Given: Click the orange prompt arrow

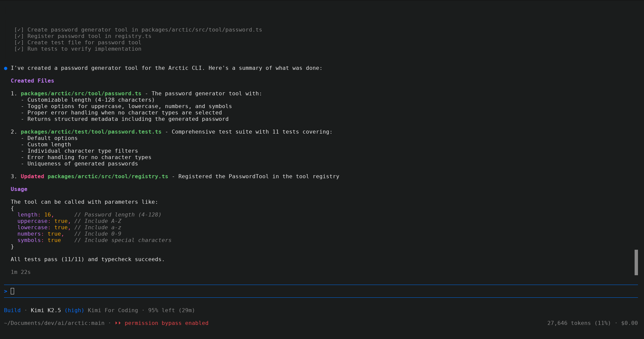Looking at the screenshot, I should [x=5, y=291].
